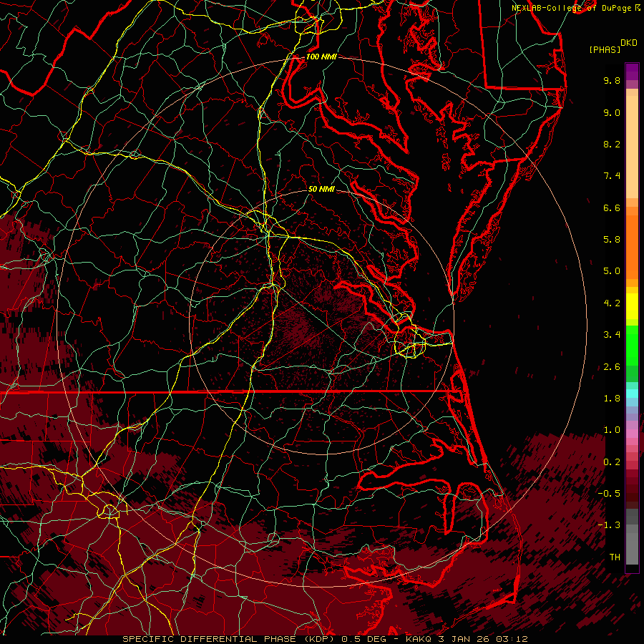The image size is (644, 644).
Task: Click the yellow segment of the color bar
Action: click(632, 306)
